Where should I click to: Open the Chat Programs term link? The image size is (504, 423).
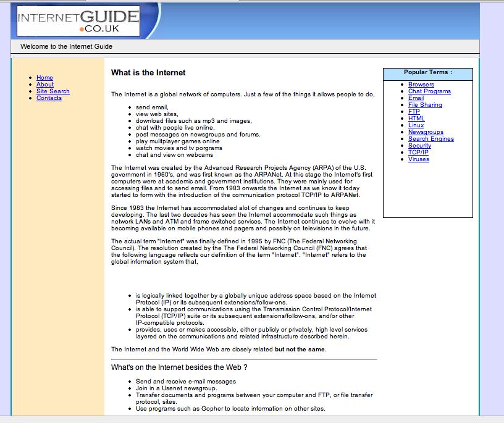(429, 91)
